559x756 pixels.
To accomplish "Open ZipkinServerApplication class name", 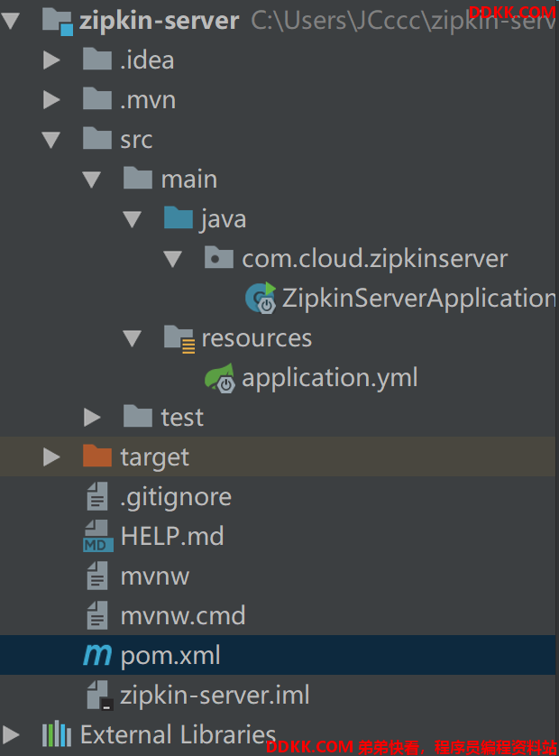I will pos(418,298).
